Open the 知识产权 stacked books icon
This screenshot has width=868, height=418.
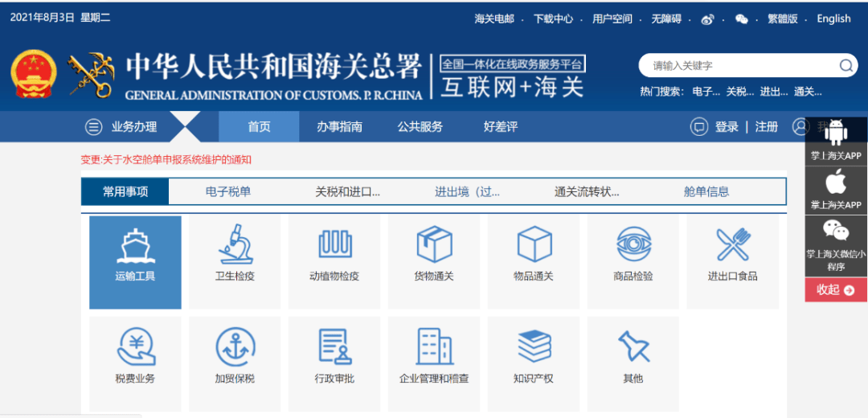[534, 346]
